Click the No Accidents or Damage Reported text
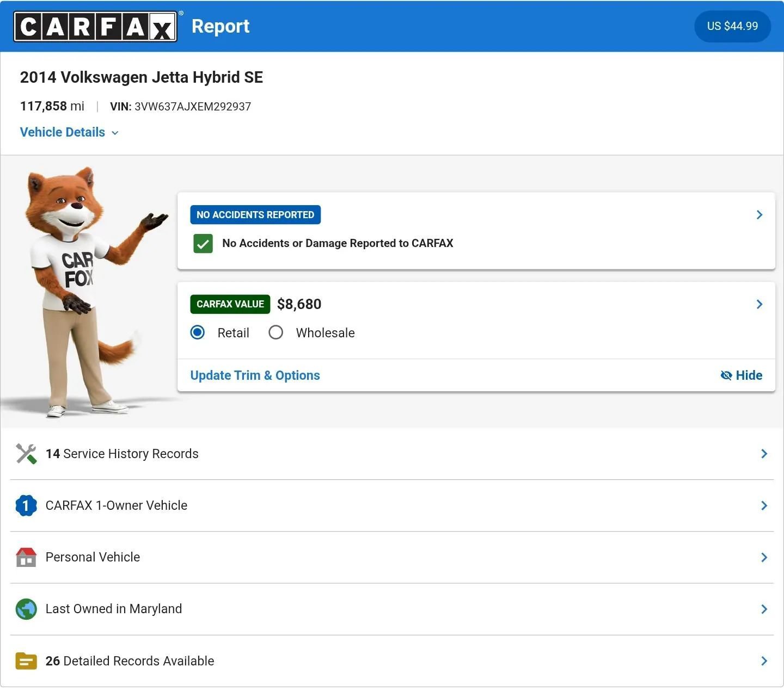This screenshot has width=784, height=691. coord(338,243)
